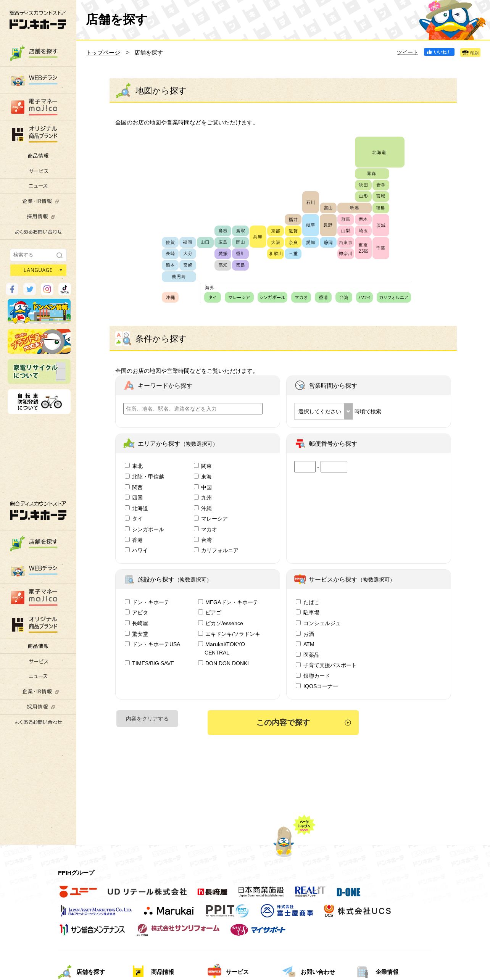
Task: Click the Don Quijote logo at top left
Action: [38, 20]
